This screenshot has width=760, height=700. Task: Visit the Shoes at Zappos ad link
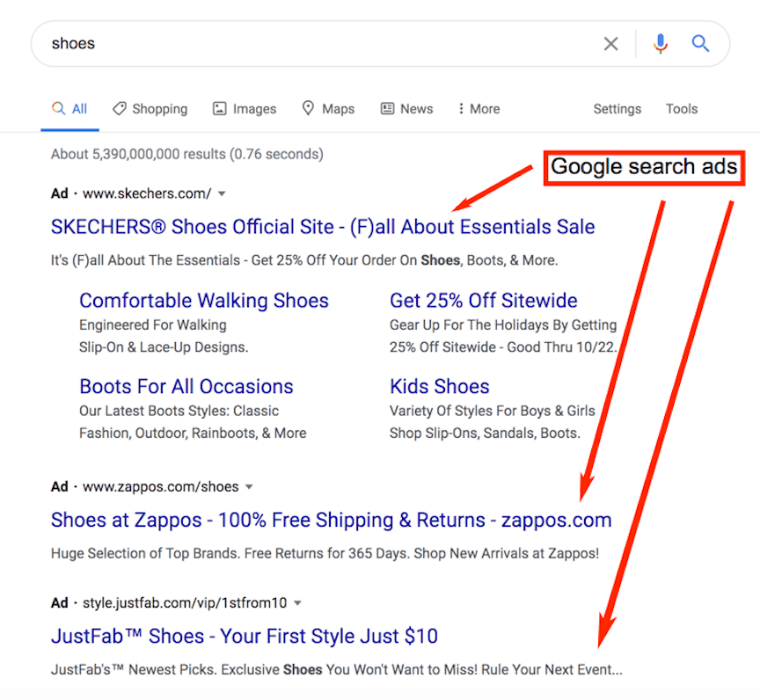(x=330, y=520)
